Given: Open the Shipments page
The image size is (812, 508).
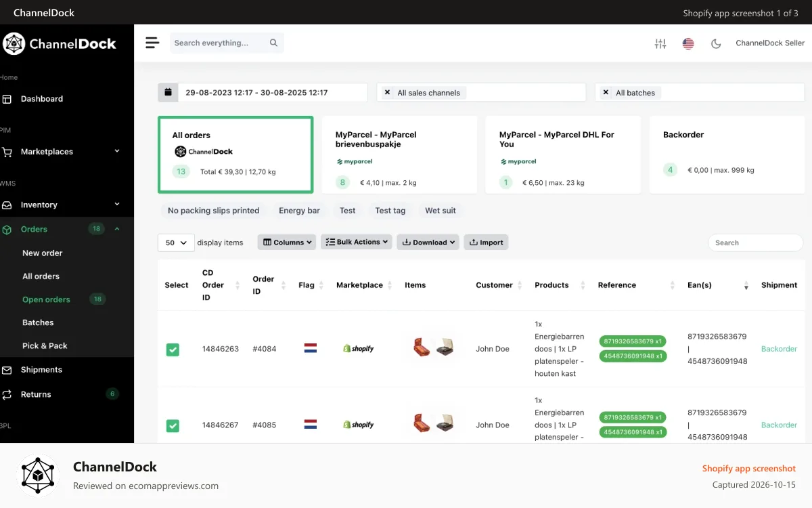Looking at the screenshot, I should point(41,370).
